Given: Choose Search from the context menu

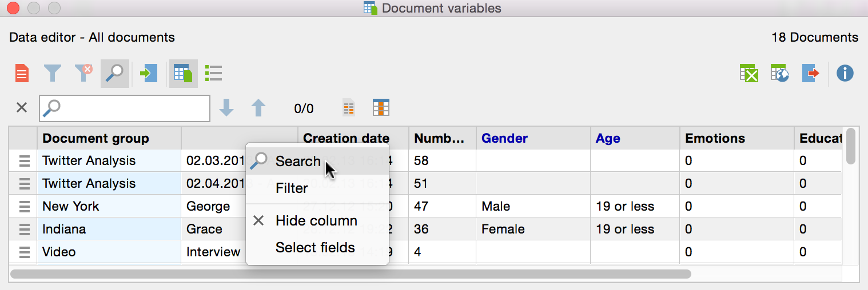Looking at the screenshot, I should [x=298, y=162].
